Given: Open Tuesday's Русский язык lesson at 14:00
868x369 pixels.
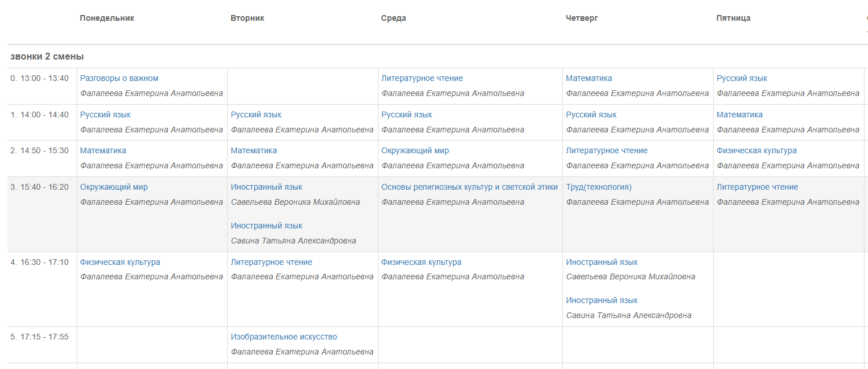Looking at the screenshot, I should 256,115.
